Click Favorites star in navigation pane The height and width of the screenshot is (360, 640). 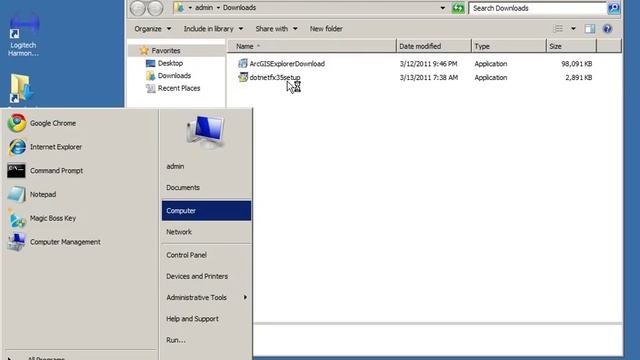point(144,51)
